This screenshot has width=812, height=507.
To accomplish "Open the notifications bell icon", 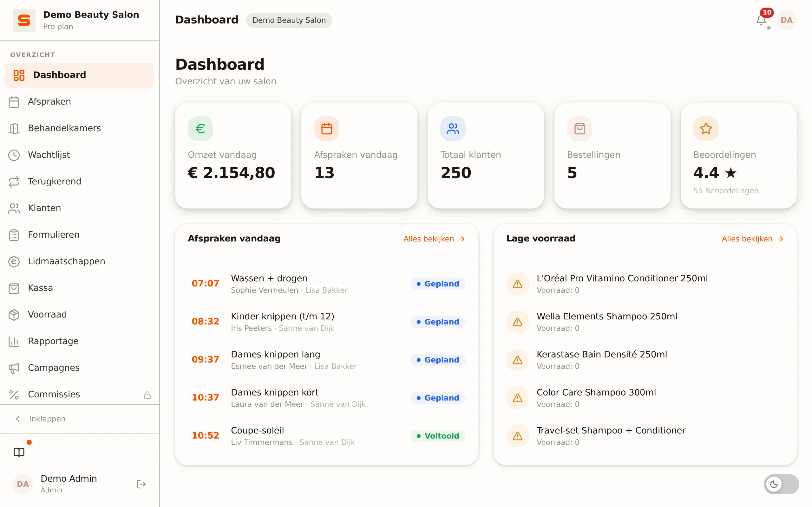I will click(761, 20).
